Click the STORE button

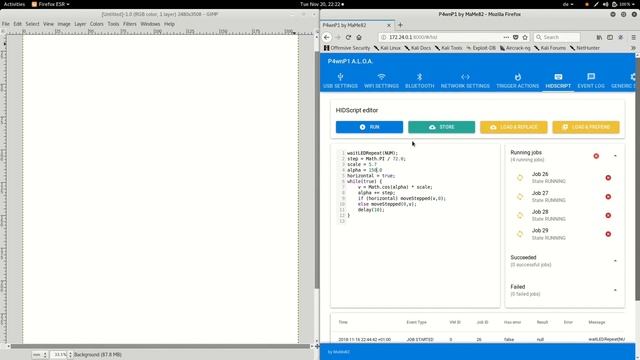441,127
